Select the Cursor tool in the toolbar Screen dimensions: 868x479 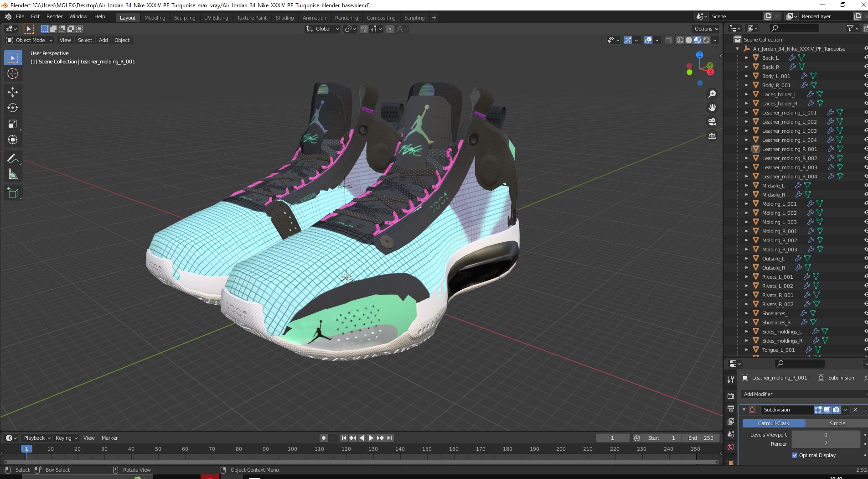tap(13, 73)
